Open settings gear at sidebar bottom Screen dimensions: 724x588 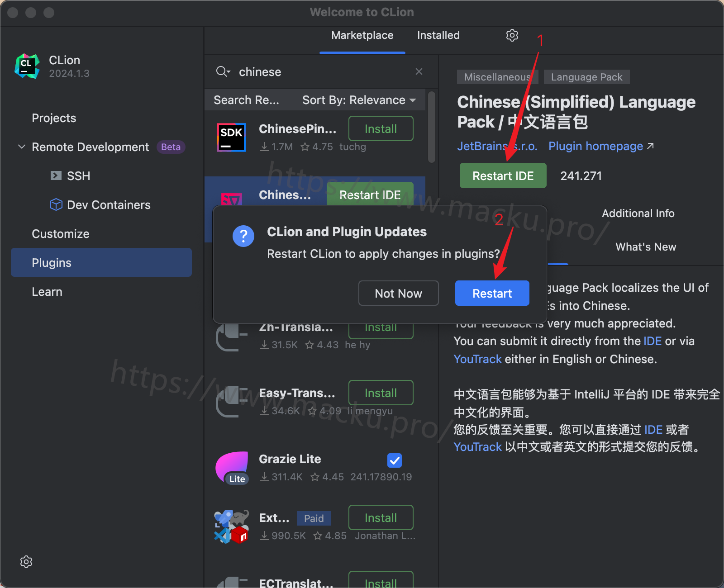click(26, 562)
